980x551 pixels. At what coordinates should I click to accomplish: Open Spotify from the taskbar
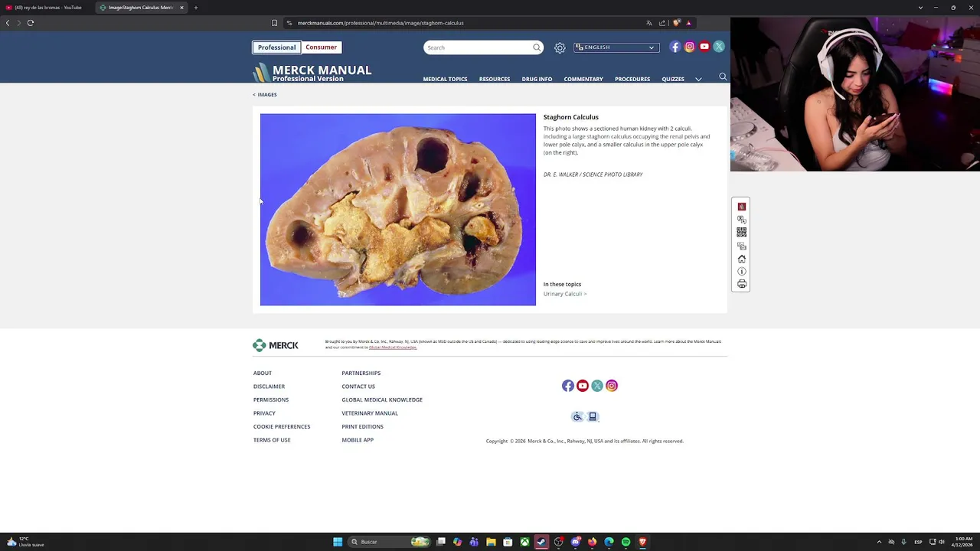coord(626,542)
